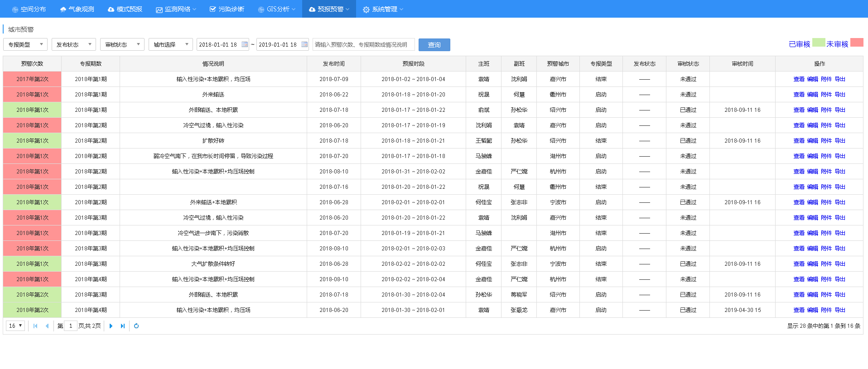Open the 污染诊断 menu item
This screenshot has width=868, height=369.
(x=227, y=9)
